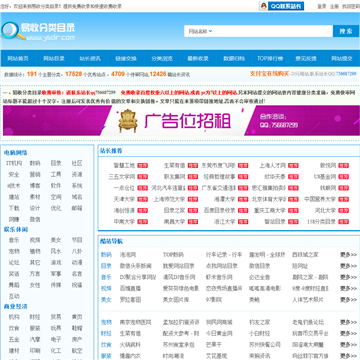Click the QQ penguin icon in the header
360x360 pixels.
264,6
